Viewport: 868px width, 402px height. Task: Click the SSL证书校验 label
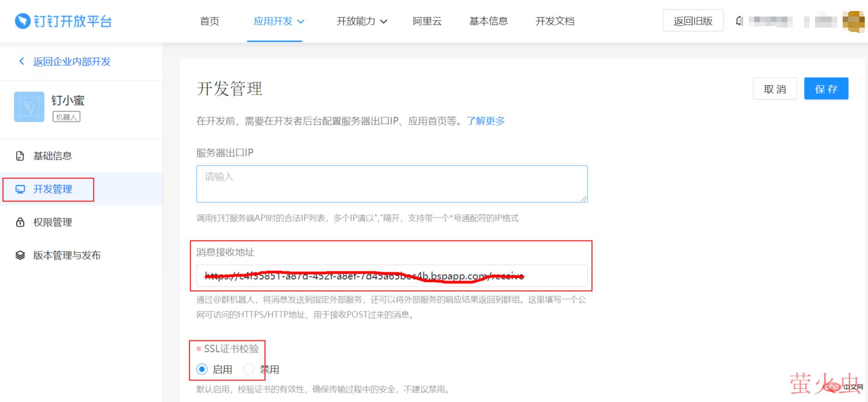[x=231, y=349]
